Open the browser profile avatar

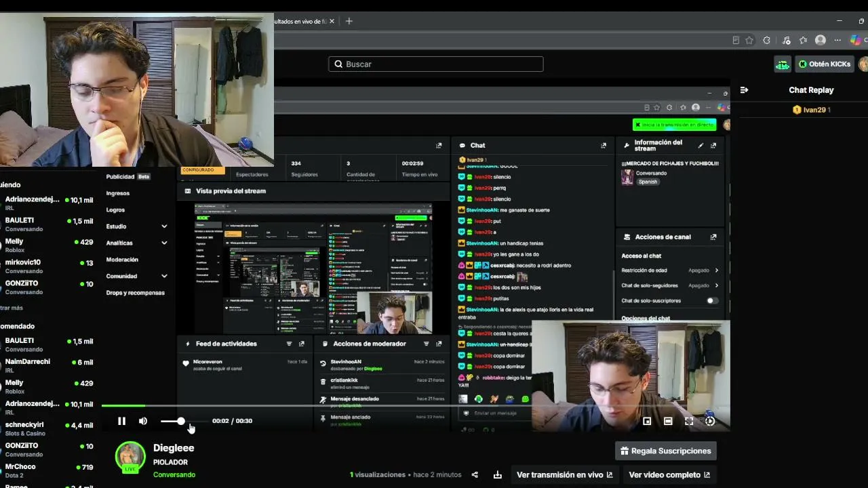tap(821, 41)
